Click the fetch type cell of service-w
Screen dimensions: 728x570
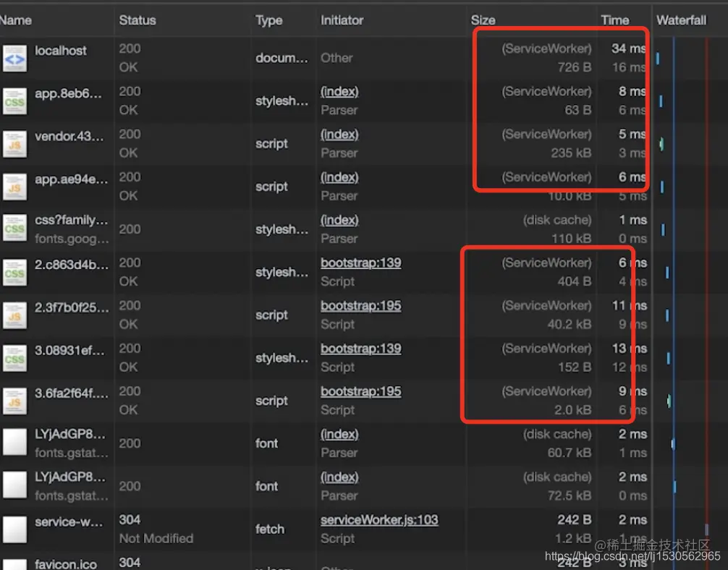point(269,529)
